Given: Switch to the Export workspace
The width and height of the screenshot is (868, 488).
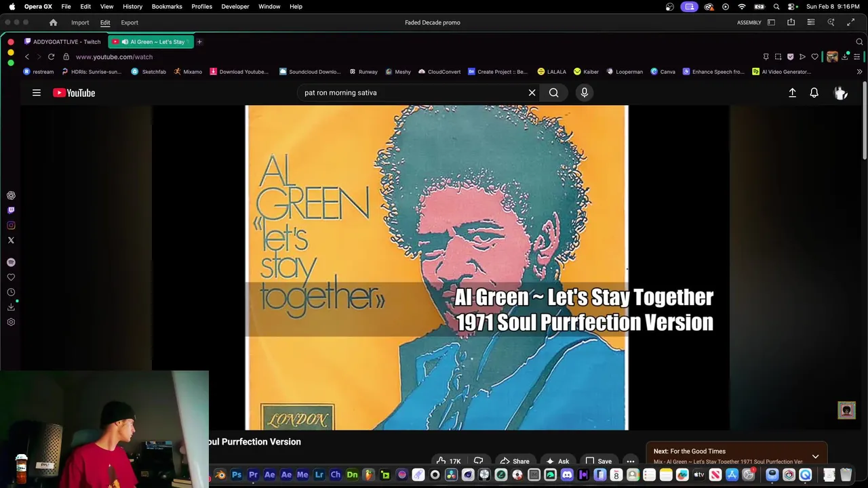Looking at the screenshot, I should coord(130,22).
